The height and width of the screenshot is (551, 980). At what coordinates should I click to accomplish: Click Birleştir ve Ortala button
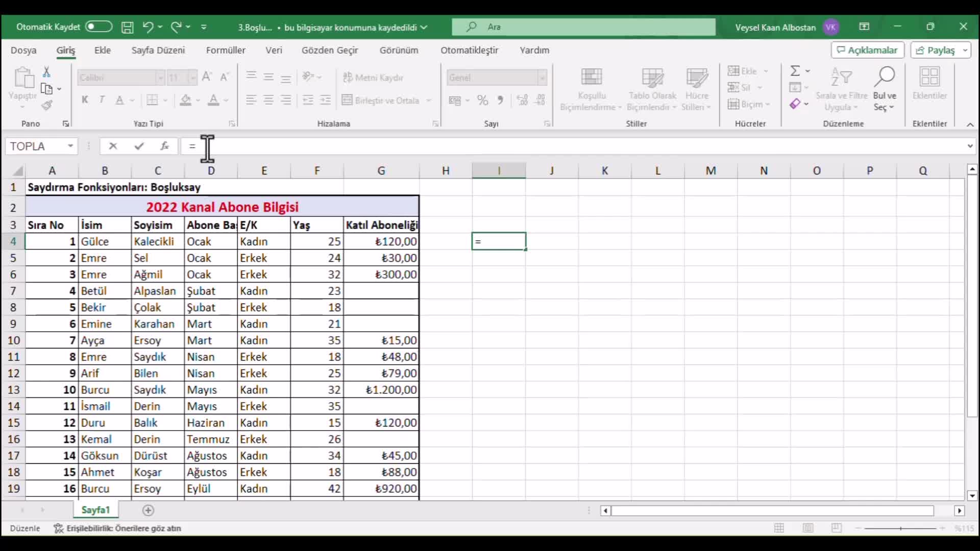[x=381, y=101]
